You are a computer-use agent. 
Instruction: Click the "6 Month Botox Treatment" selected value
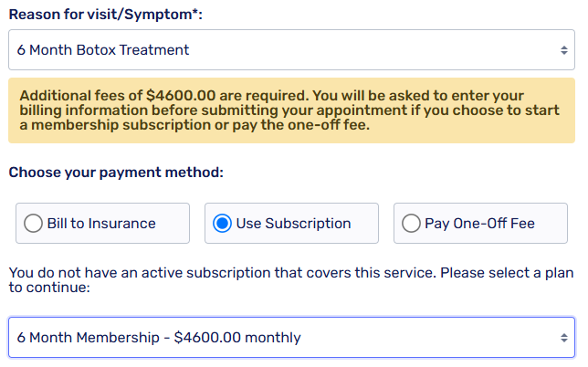(103, 50)
